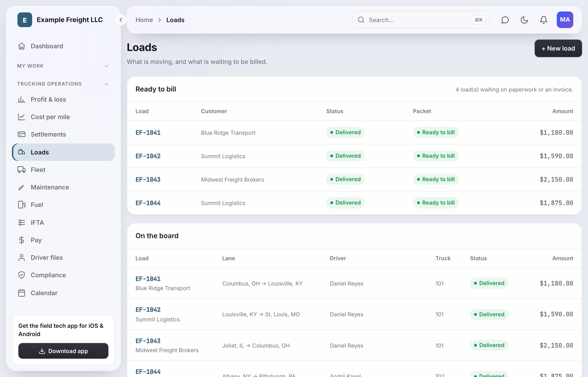588x377 pixels.
Task: Focus the Search input field
Action: point(421,20)
